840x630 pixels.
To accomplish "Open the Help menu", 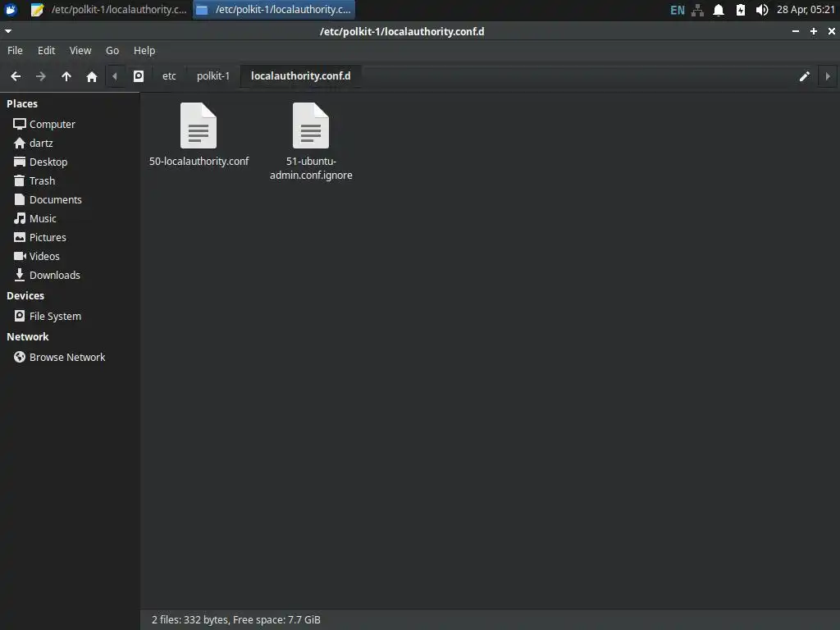I will (144, 50).
